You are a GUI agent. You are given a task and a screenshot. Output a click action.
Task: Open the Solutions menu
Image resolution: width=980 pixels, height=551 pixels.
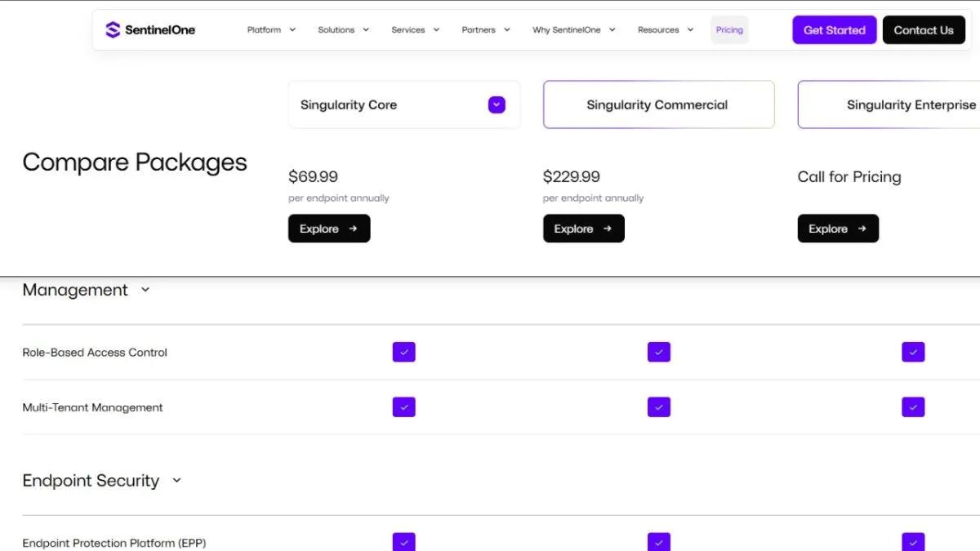343,30
